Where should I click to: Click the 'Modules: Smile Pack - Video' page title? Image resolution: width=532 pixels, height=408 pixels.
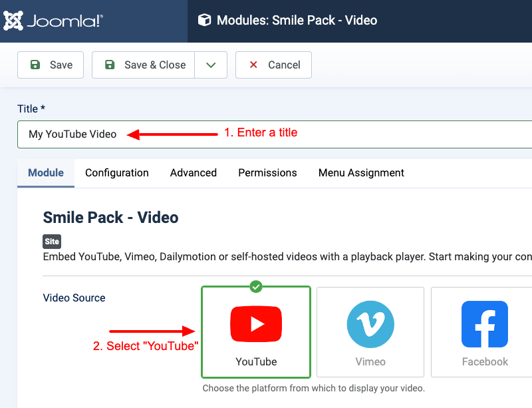click(297, 21)
